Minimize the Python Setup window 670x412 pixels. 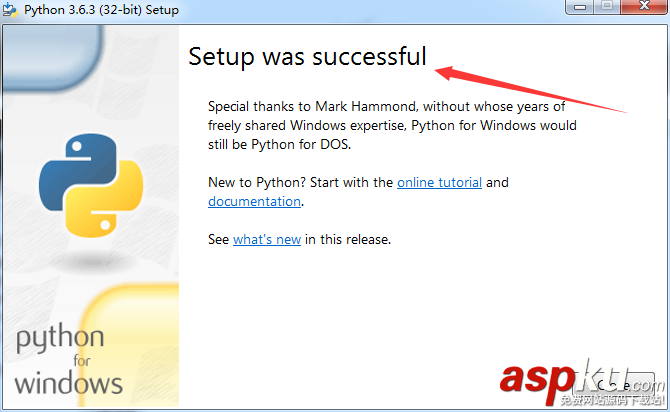580,8
